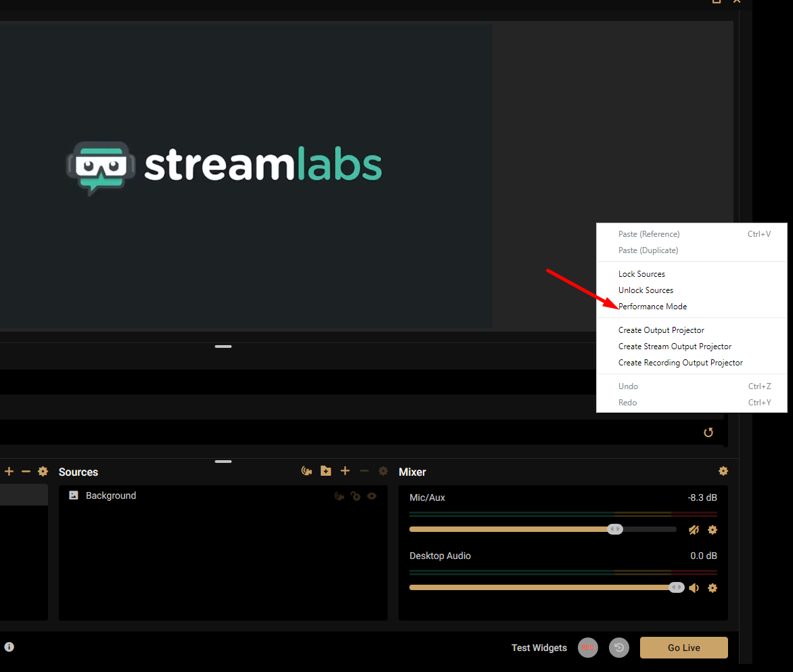The height and width of the screenshot is (672, 793).
Task: Click the resize handle above Sources panel
Action: pos(223,461)
